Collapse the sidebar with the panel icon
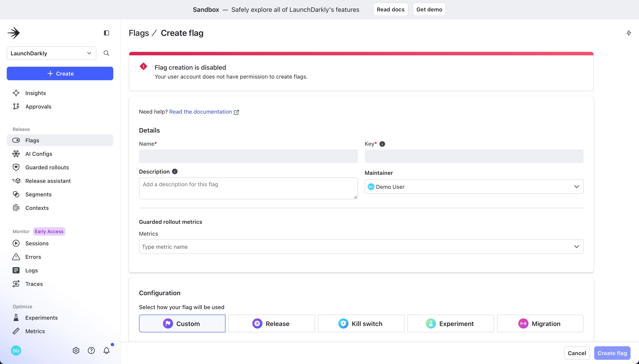The width and height of the screenshot is (639, 364). point(106,33)
